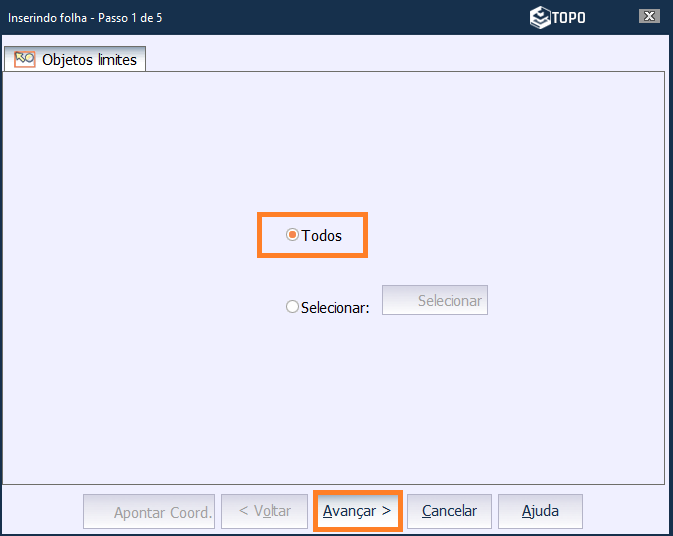Close the Inserindo folha dialog
The image size is (673, 536).
[649, 17]
